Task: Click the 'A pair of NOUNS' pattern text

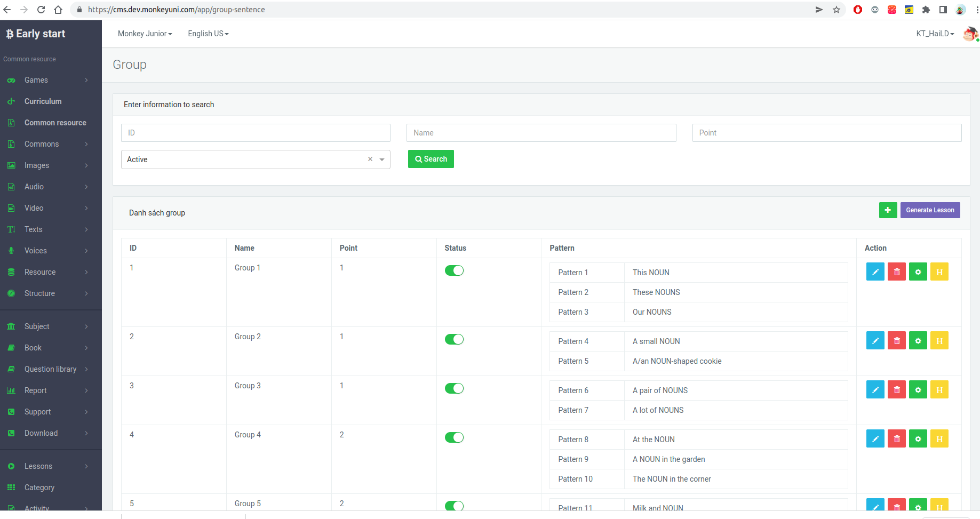Action: (x=660, y=390)
